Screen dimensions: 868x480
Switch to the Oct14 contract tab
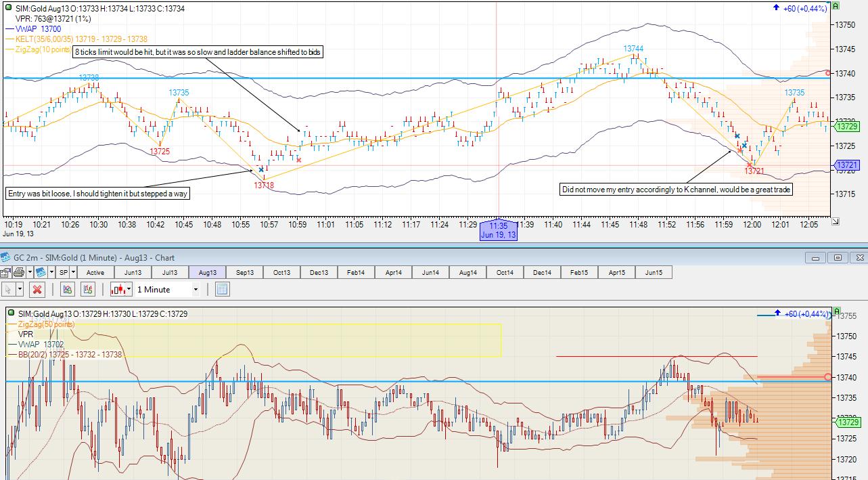pyautogui.click(x=505, y=272)
